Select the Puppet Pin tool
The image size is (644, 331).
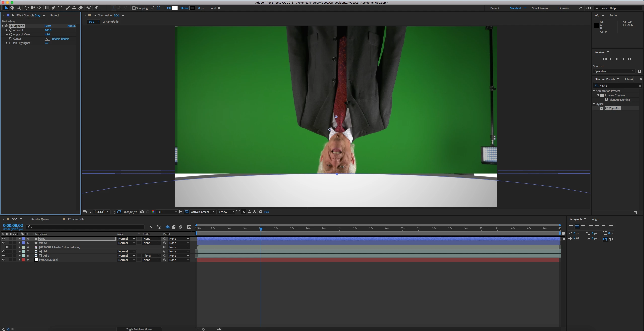pyautogui.click(x=96, y=8)
